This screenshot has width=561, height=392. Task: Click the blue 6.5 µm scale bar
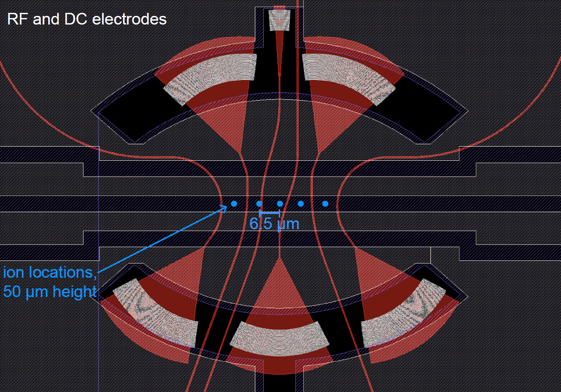pos(269,212)
